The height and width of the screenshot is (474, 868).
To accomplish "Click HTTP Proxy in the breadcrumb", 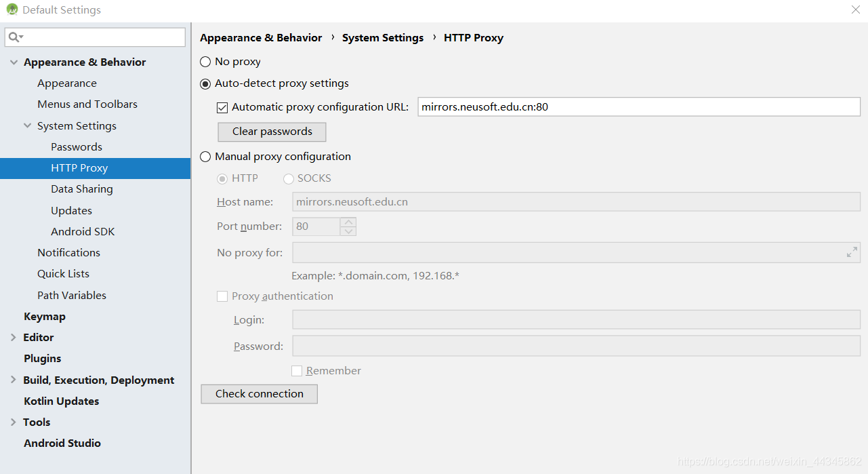I will pyautogui.click(x=474, y=38).
